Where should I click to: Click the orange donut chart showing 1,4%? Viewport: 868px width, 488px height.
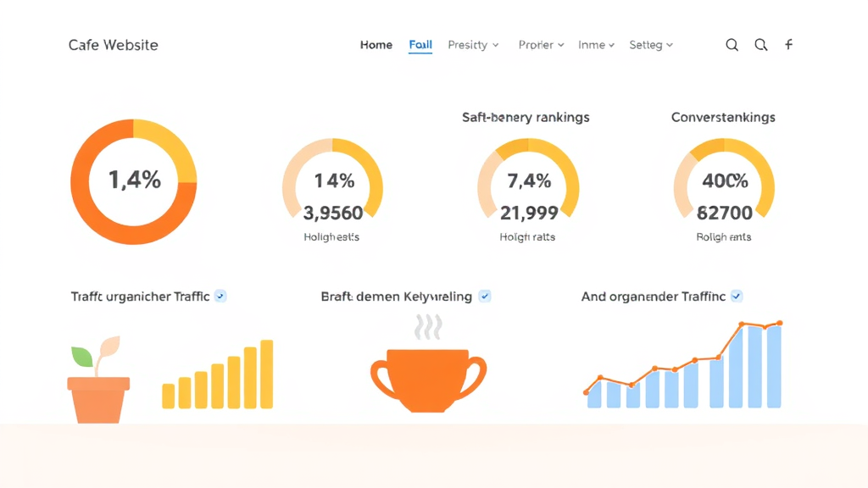pyautogui.click(x=134, y=182)
